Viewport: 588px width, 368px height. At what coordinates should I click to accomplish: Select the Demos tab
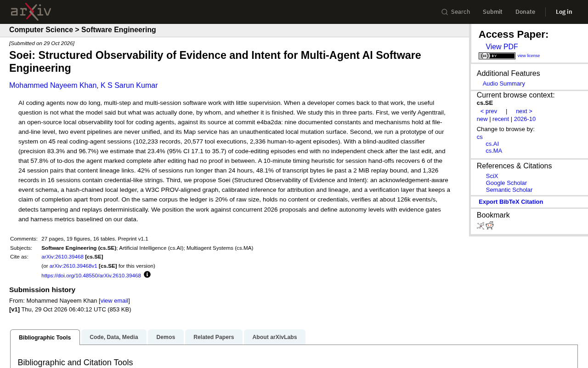coord(166,337)
